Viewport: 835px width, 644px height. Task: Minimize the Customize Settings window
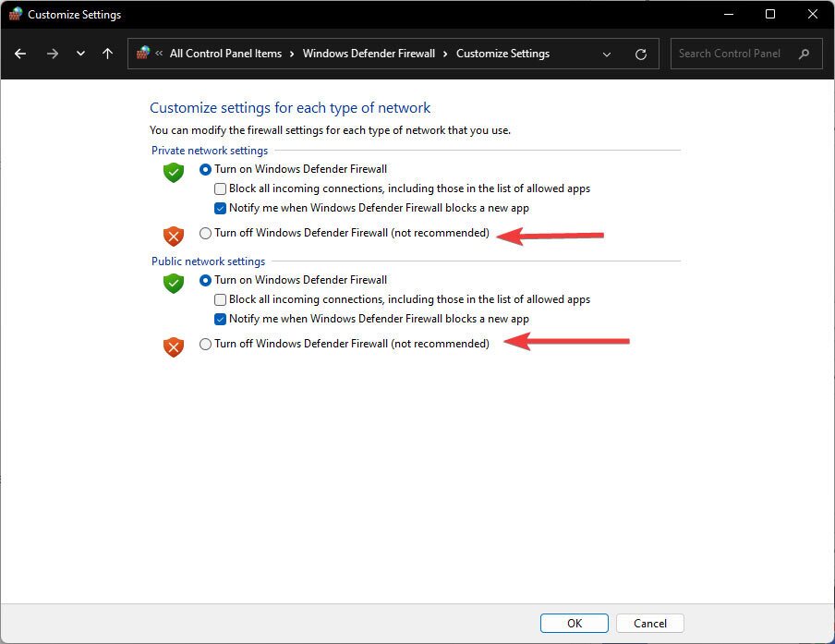coord(729,15)
